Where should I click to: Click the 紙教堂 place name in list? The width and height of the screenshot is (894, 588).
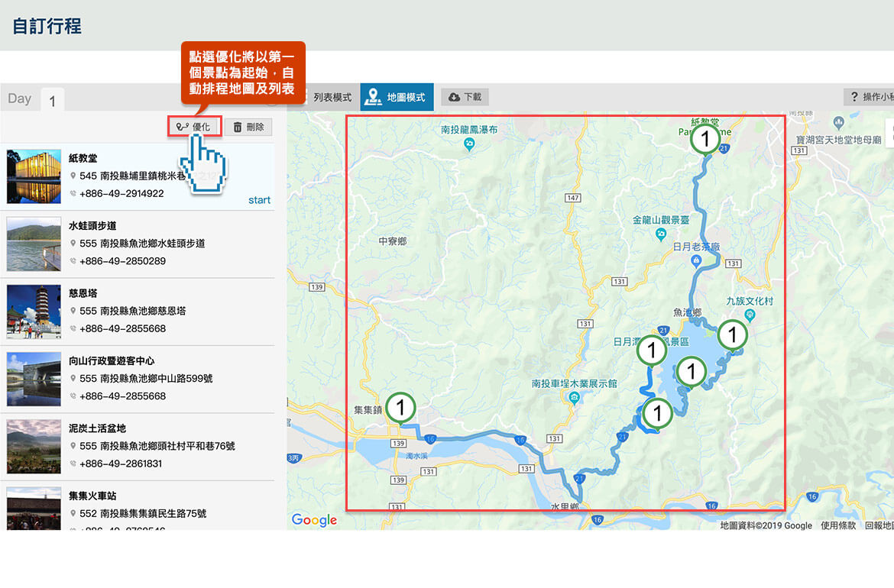83,158
